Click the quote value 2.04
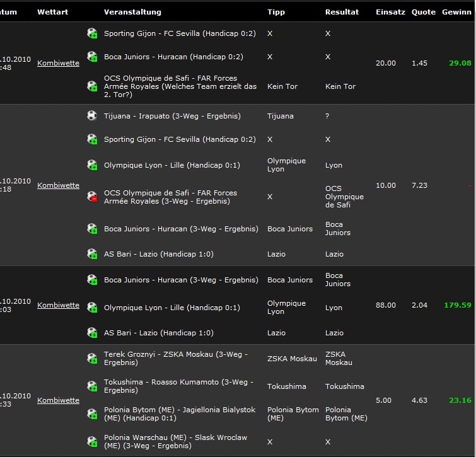Image resolution: width=476 pixels, height=457 pixels. click(419, 305)
